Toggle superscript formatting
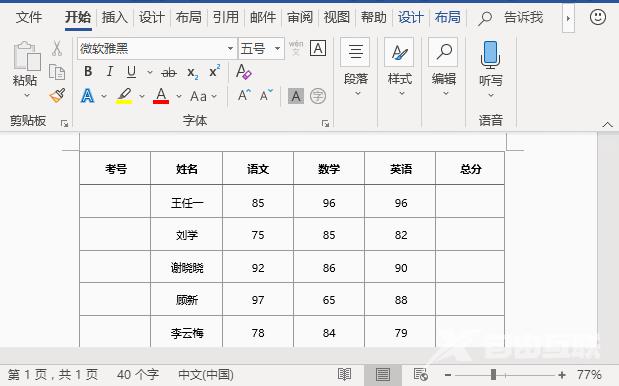619x386 pixels. click(214, 71)
